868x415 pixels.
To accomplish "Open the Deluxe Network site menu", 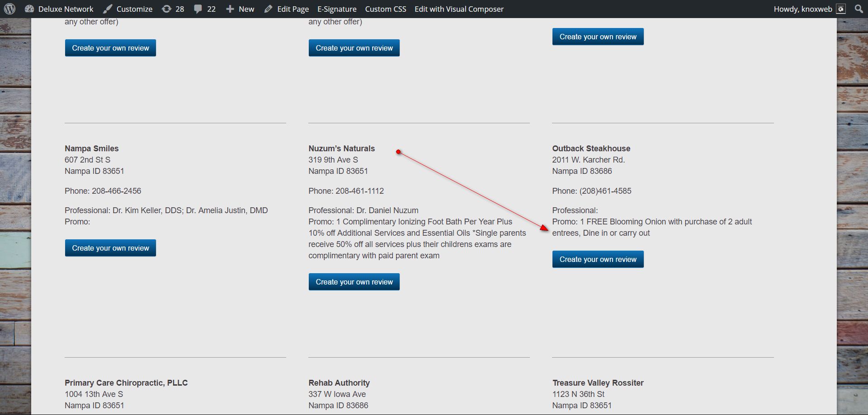I will (x=66, y=9).
